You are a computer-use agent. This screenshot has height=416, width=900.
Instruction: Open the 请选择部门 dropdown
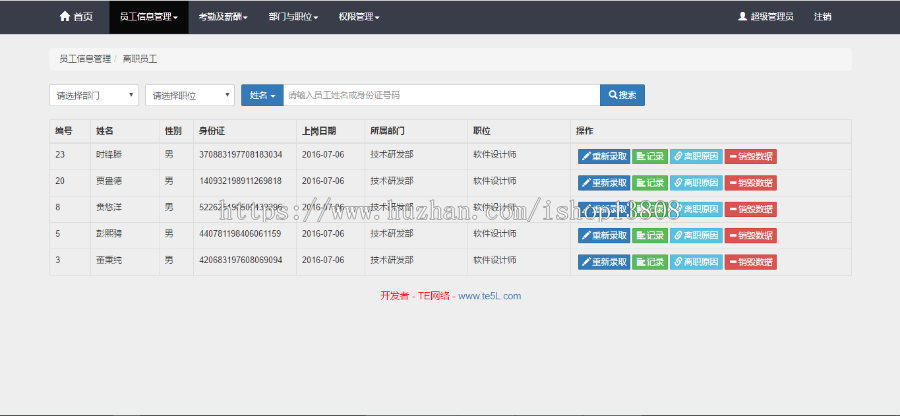coord(94,95)
